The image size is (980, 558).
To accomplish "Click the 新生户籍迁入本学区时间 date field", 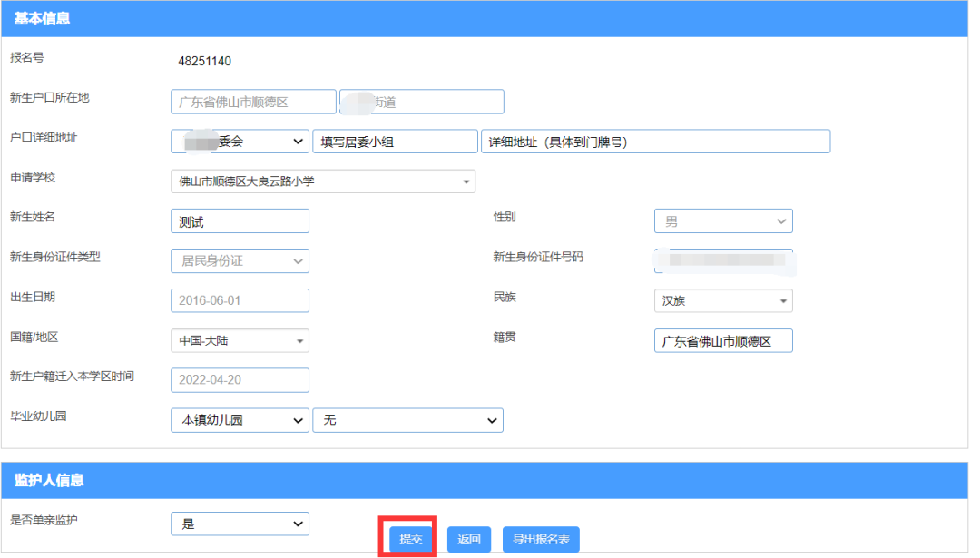I will pos(240,380).
